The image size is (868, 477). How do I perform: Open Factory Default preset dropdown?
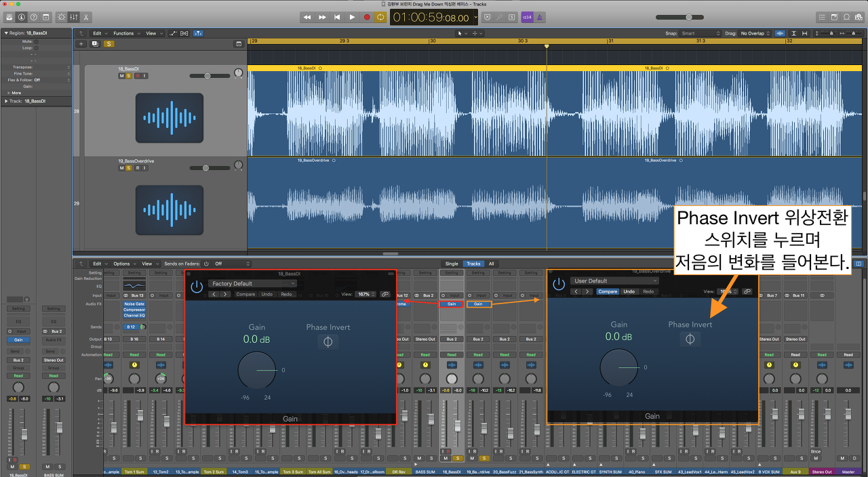click(x=252, y=283)
